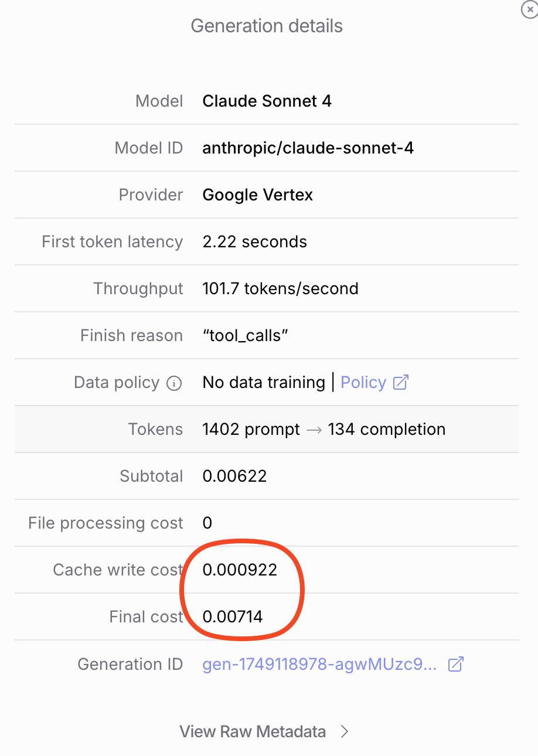This screenshot has height=756, width=538.
Task: Click the Generation details heading
Action: [267, 26]
